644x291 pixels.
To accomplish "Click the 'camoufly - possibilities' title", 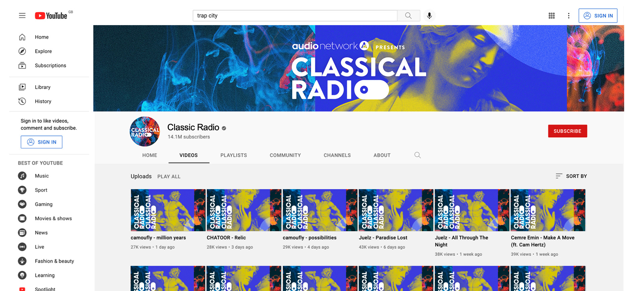I will coord(310,238).
